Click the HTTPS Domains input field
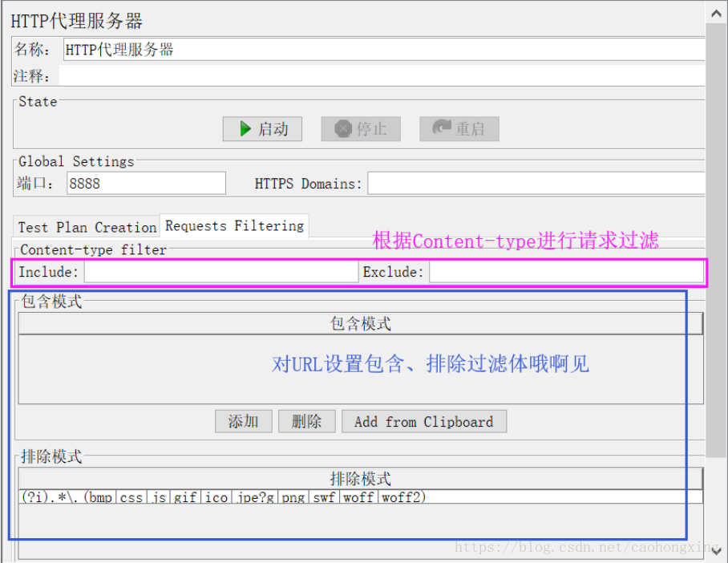Viewport: 728px width, 563px height. (536, 183)
